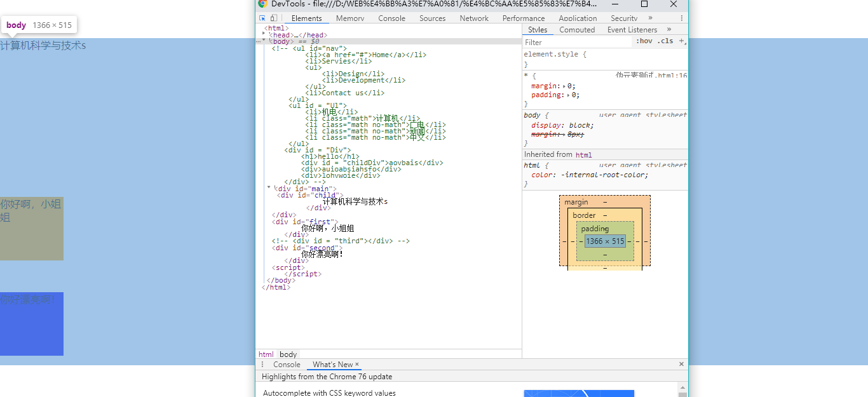Open the stylesheet source link html:16
Screen dimensions: 868x397
[651, 75]
